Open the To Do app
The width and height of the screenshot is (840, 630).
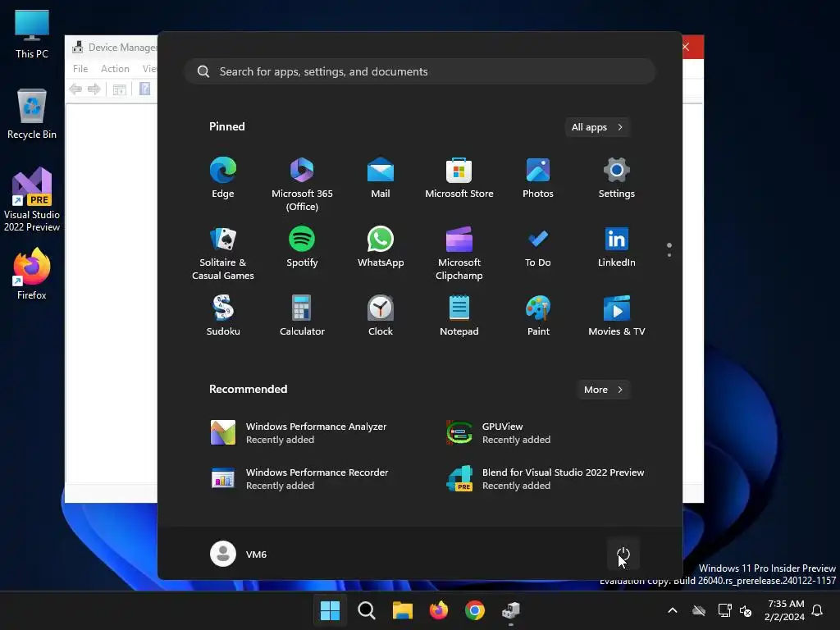coord(538,247)
